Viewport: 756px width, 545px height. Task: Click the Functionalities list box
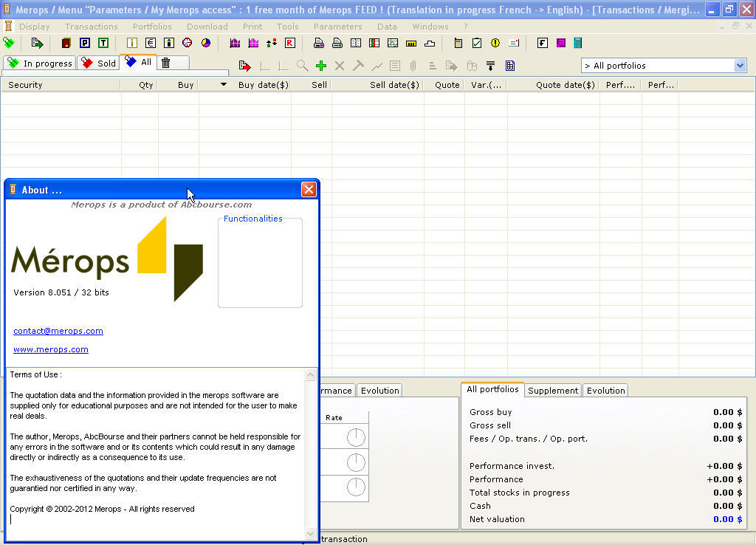click(x=261, y=263)
